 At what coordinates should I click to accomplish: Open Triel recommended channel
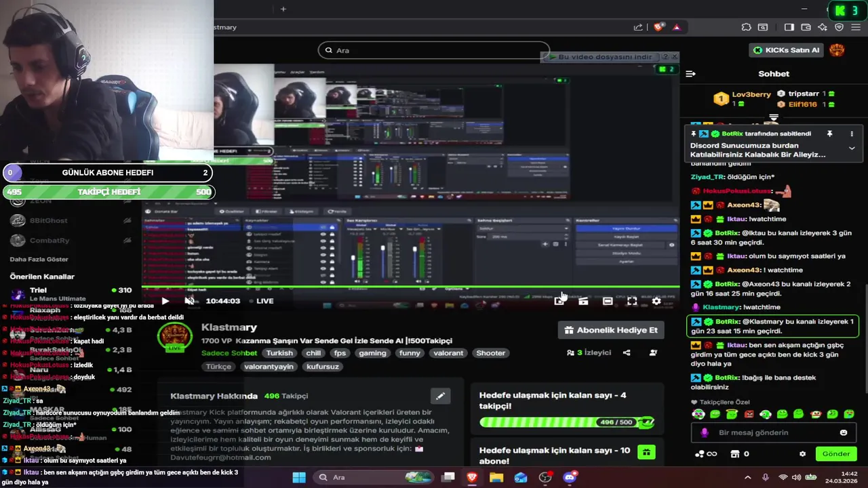(72, 293)
